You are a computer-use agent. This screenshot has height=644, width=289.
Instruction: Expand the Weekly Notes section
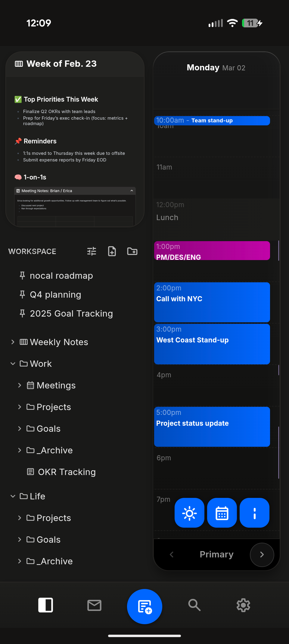[x=13, y=342]
